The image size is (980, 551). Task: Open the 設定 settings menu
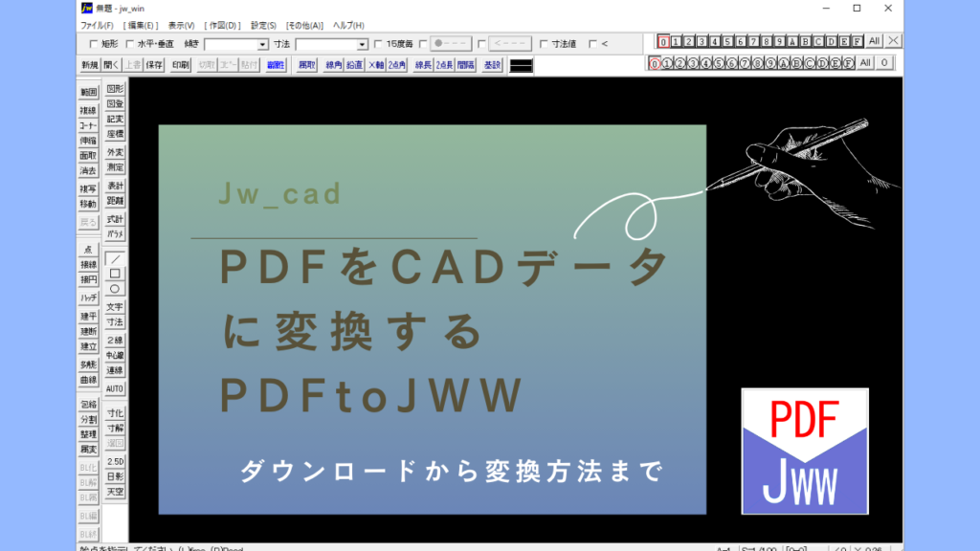pos(261,25)
